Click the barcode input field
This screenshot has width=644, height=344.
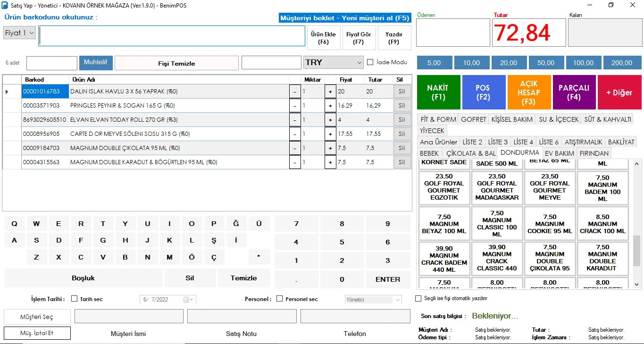coord(172,36)
